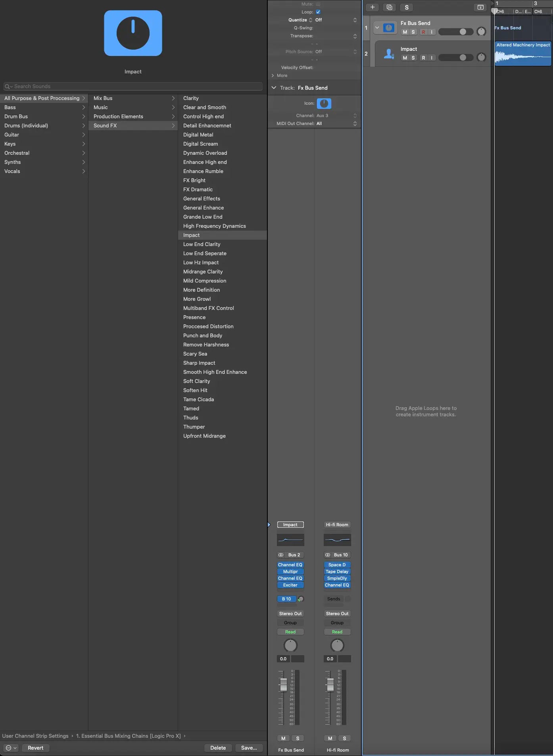Viewport: 553px width, 756px height.
Task: Collapse the Track: Fx Bus Send inspector section
Action: 274,88
